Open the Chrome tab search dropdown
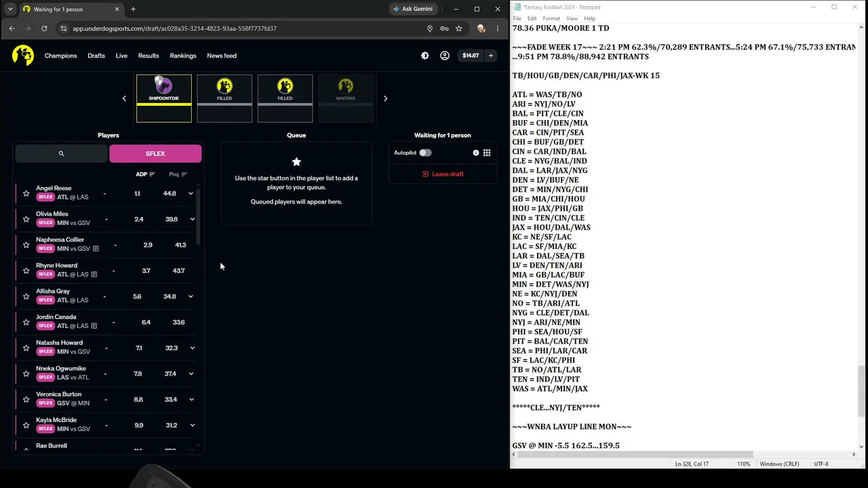The width and height of the screenshot is (868, 488). tap(10, 9)
